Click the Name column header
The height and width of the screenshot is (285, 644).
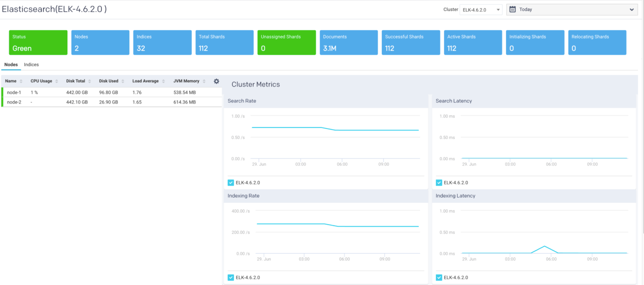[x=11, y=81]
